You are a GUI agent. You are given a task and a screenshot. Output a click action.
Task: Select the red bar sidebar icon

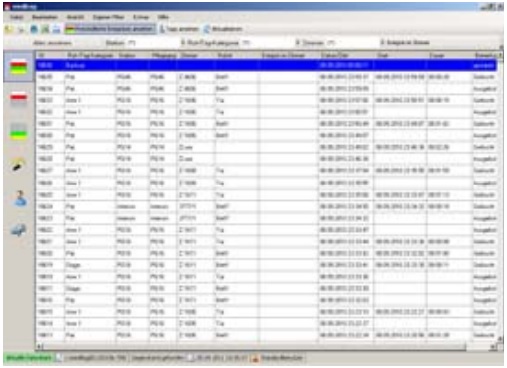pyautogui.click(x=19, y=98)
